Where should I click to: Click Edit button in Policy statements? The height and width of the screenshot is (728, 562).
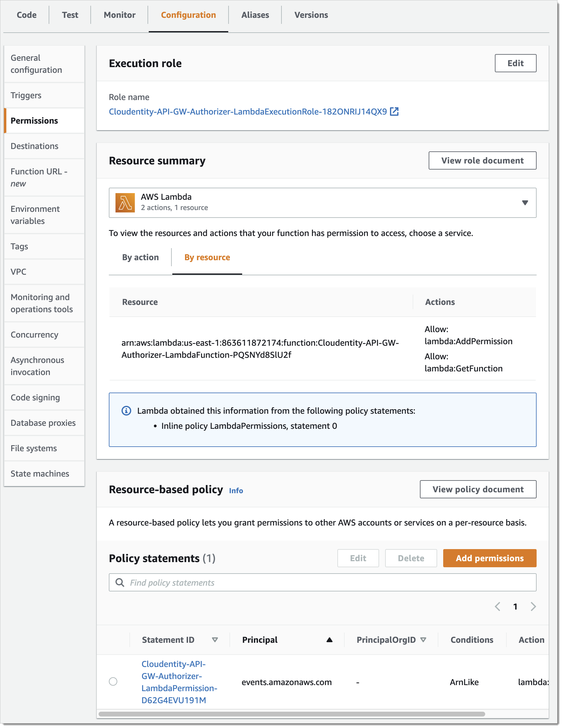[x=358, y=558]
